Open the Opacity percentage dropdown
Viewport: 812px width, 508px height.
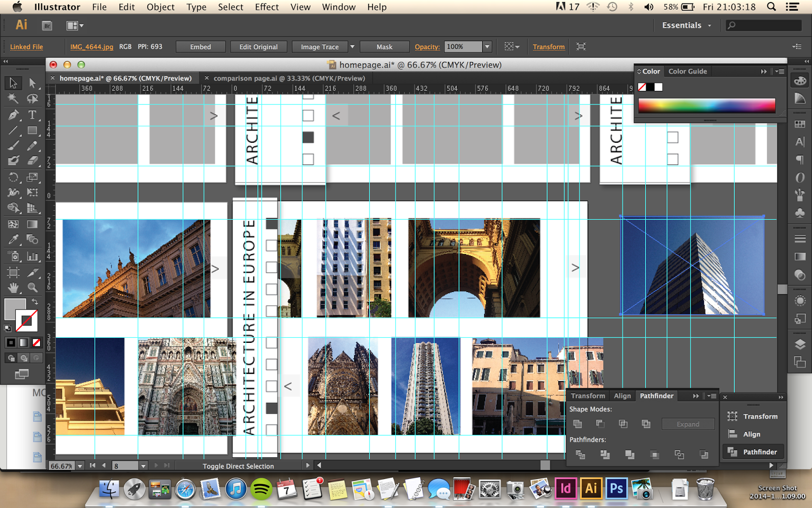(x=487, y=47)
